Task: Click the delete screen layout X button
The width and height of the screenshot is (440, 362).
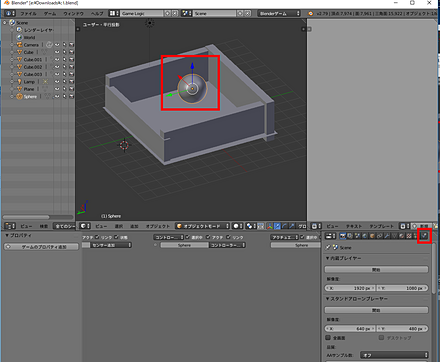Action: pos(174,13)
